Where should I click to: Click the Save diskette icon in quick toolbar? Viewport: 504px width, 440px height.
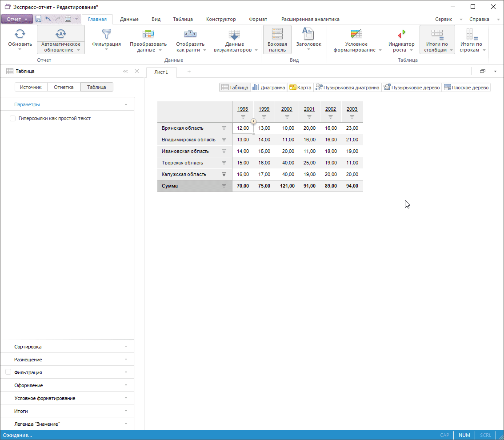pyautogui.click(x=38, y=19)
